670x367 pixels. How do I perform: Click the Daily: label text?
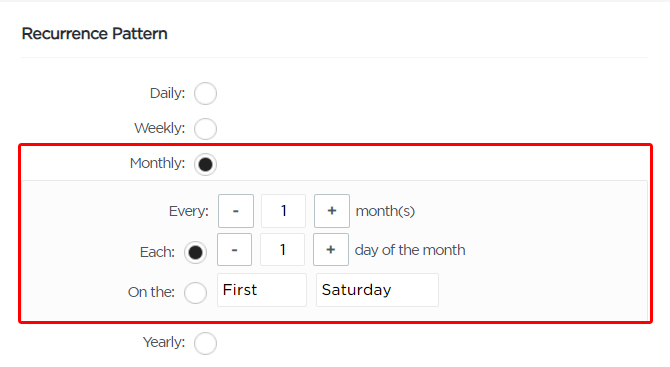pos(168,93)
